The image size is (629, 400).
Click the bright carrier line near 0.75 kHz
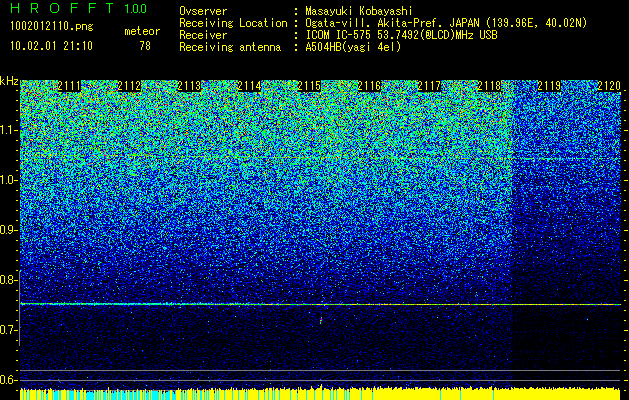[x=321, y=305]
